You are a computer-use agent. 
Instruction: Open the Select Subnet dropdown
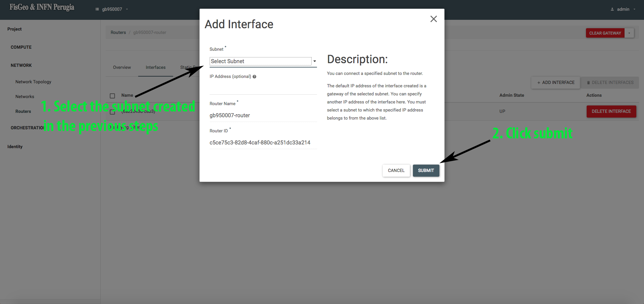263,61
